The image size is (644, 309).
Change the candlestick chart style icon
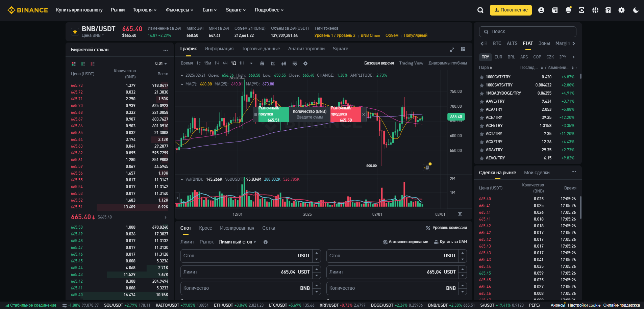[284, 63]
